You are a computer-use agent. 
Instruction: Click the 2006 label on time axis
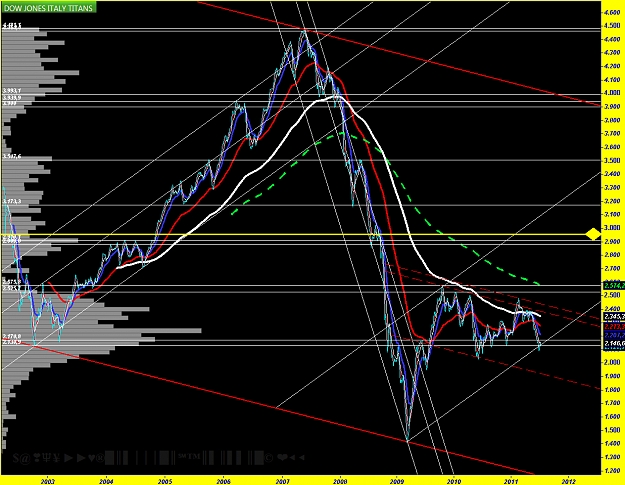pyautogui.click(x=223, y=481)
